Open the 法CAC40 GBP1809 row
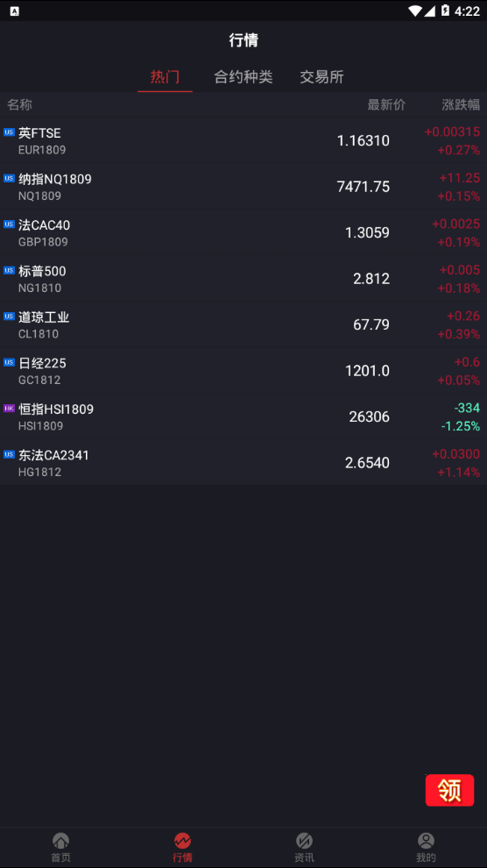 pyautogui.click(x=243, y=232)
